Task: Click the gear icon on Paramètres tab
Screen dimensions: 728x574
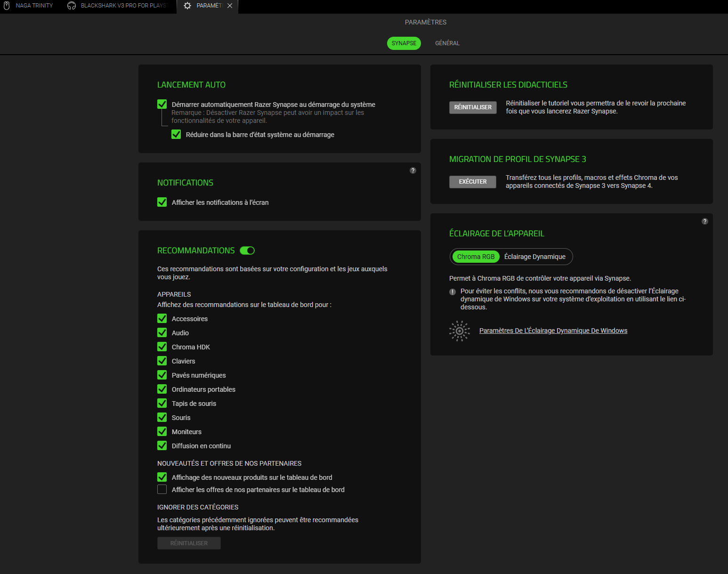Action: [187, 6]
